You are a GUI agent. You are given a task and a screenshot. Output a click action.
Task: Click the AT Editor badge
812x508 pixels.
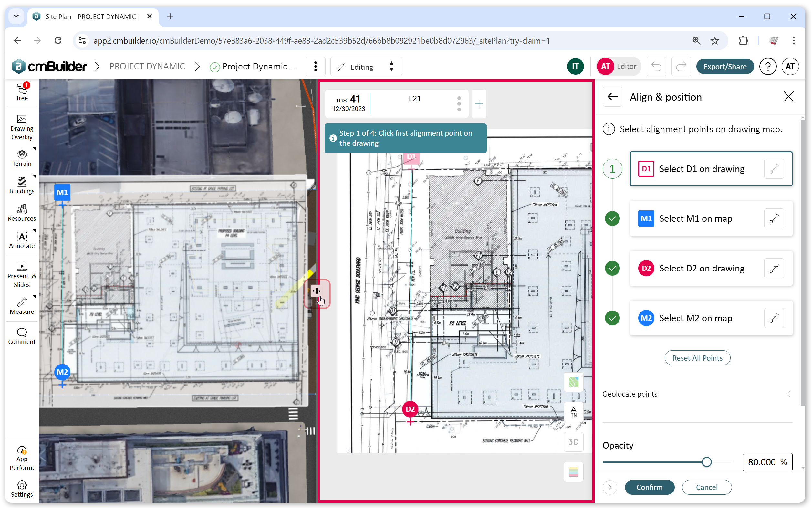[x=618, y=67]
